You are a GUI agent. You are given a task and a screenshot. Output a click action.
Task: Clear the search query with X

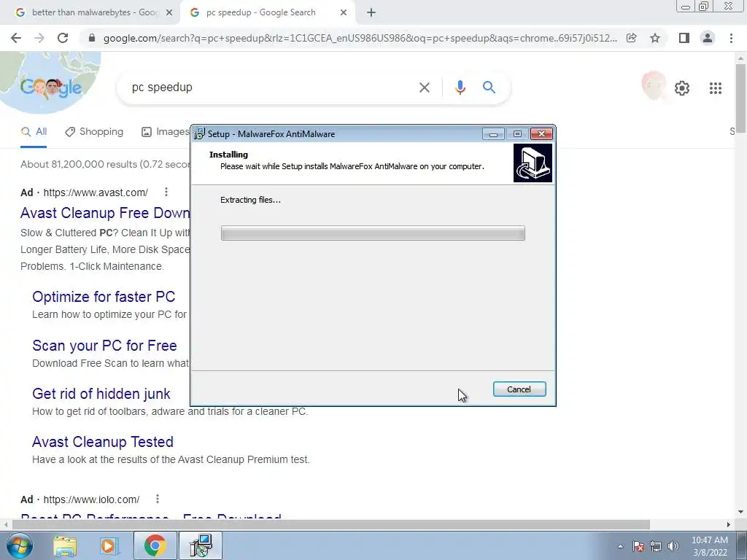[x=424, y=87]
